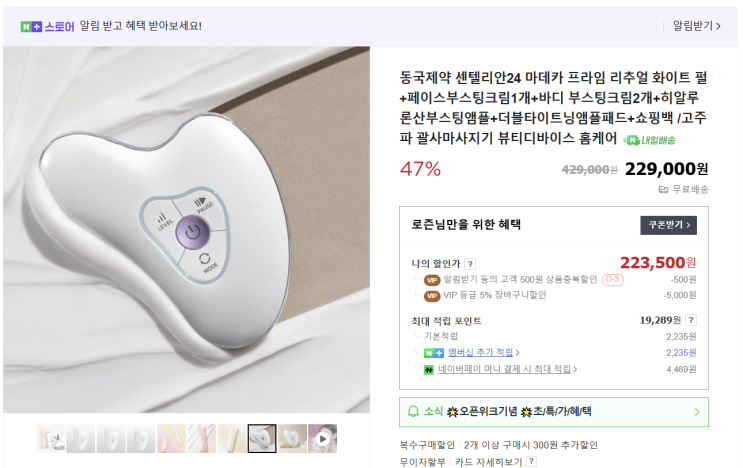
Task: Click the 내일배송 delivery badge icon
Action: click(650, 140)
